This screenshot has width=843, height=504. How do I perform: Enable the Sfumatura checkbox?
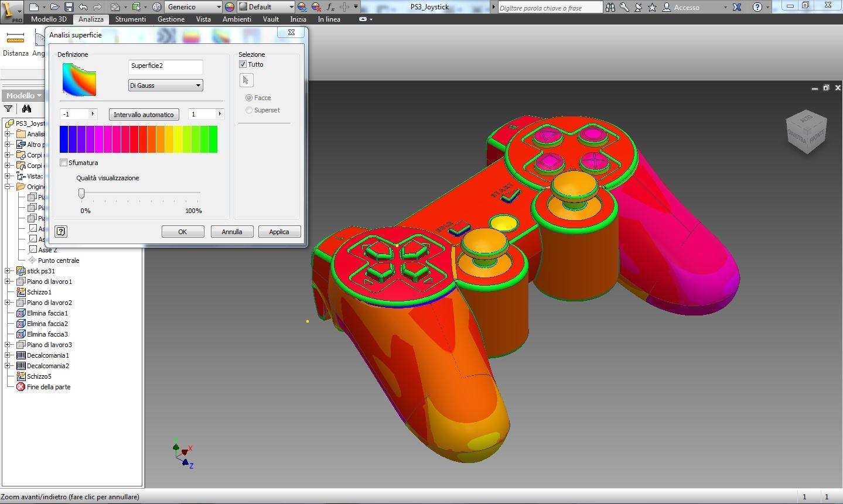pyautogui.click(x=63, y=163)
